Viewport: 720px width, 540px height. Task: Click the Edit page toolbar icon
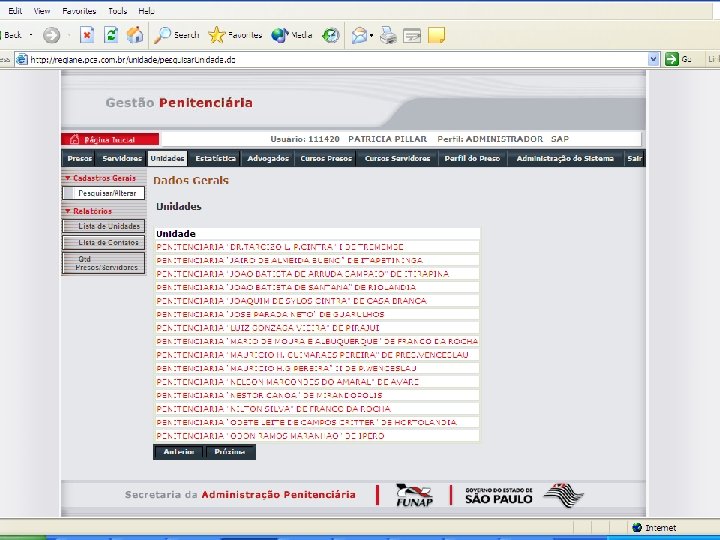coord(412,35)
